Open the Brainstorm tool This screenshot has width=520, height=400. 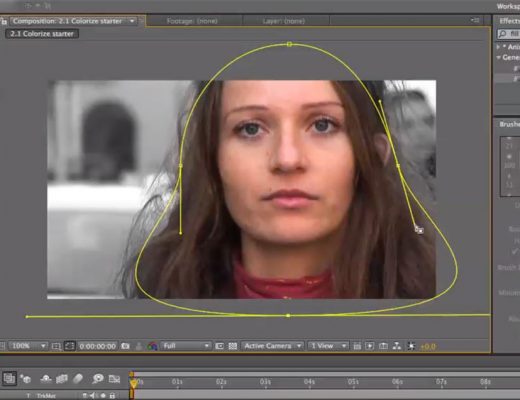tap(98, 379)
